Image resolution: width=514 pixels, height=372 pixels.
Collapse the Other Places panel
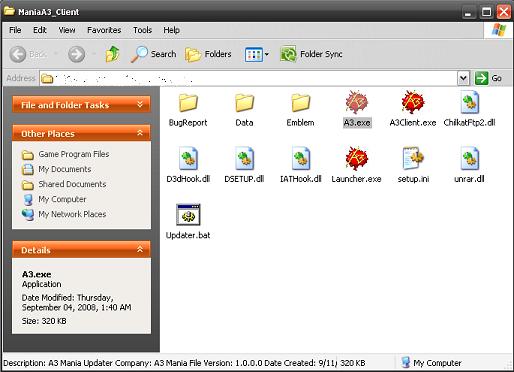coord(140,133)
